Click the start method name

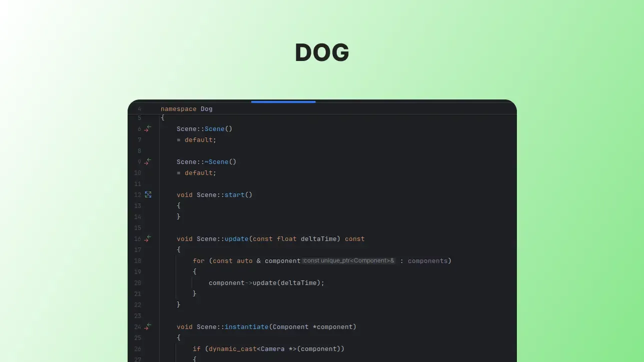(234, 194)
